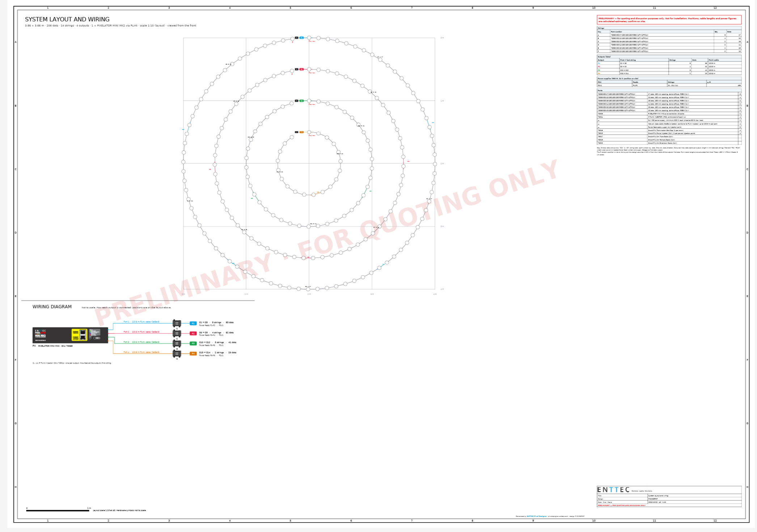
Task: Select the PLink injector icon on Port 1 line
Action: pos(177,323)
